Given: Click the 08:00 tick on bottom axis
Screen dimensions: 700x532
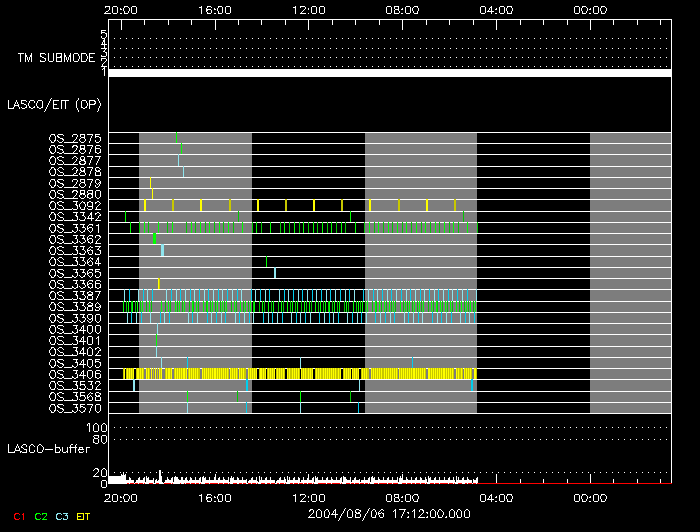Looking at the screenshot, I should (402, 498).
